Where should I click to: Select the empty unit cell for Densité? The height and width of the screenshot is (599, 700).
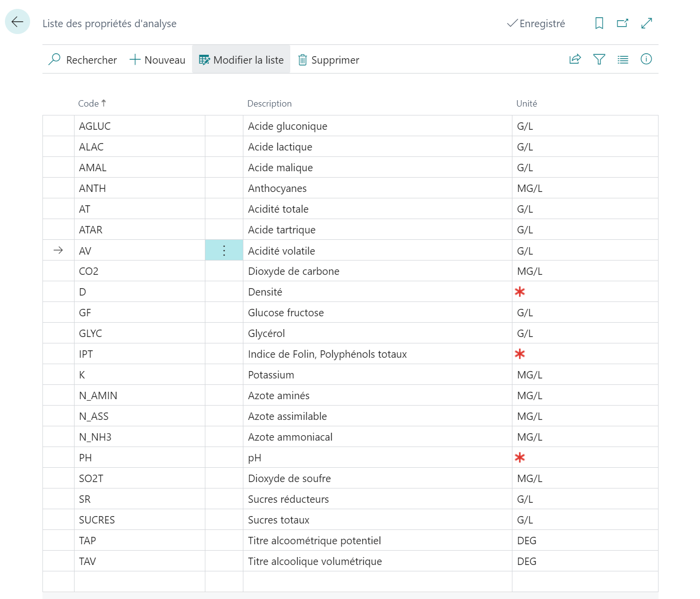(585, 292)
